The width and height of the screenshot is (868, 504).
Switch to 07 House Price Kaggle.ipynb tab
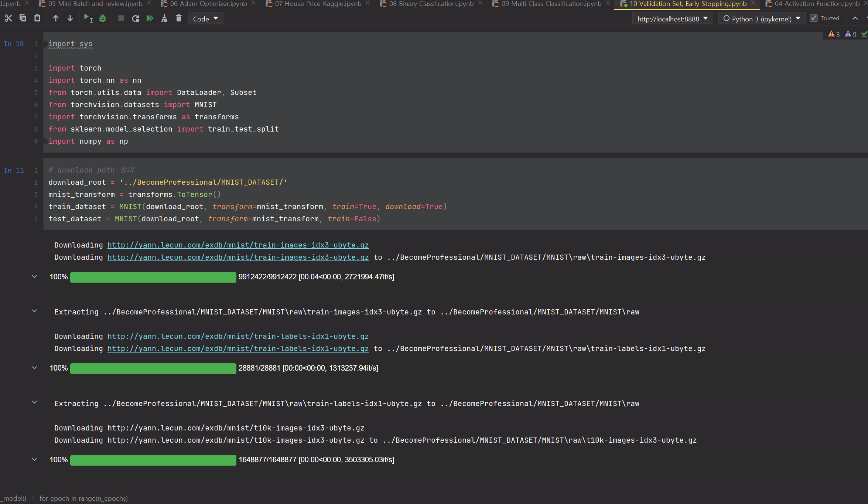pos(318,4)
